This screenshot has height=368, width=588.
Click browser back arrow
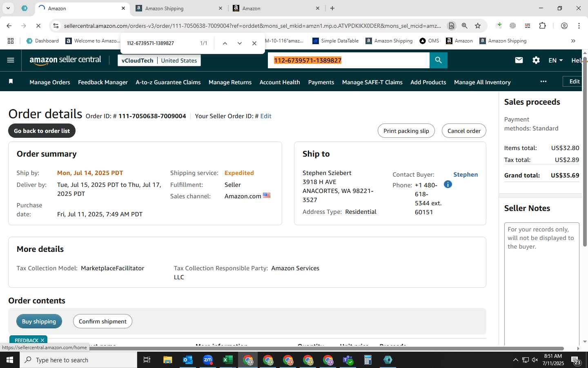tap(9, 26)
